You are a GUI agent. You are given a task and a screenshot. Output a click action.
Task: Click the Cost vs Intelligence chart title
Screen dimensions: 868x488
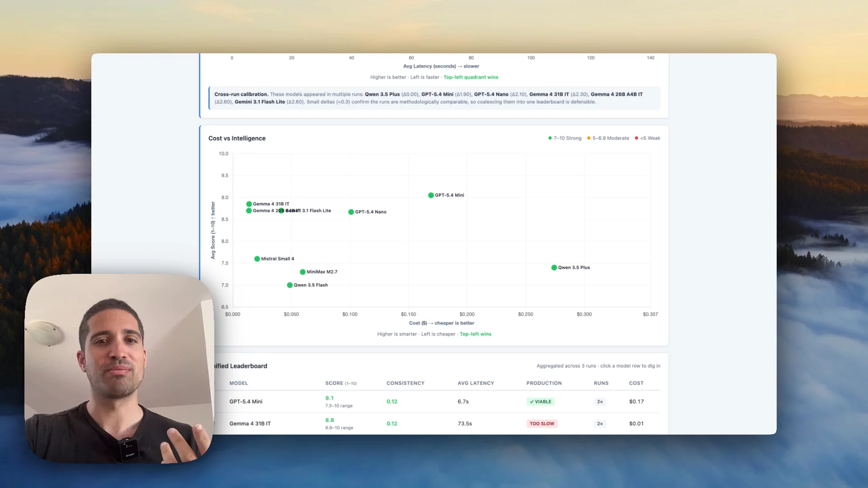[237, 138]
